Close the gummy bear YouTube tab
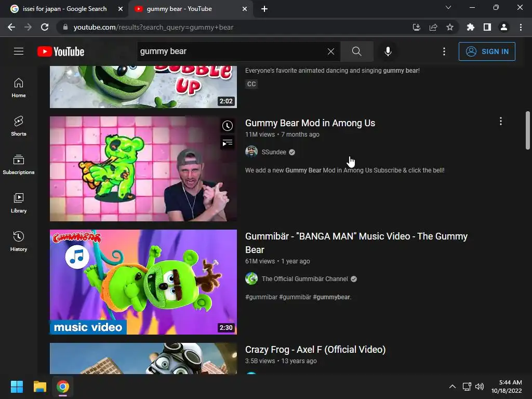The height and width of the screenshot is (399, 532). pos(245,9)
